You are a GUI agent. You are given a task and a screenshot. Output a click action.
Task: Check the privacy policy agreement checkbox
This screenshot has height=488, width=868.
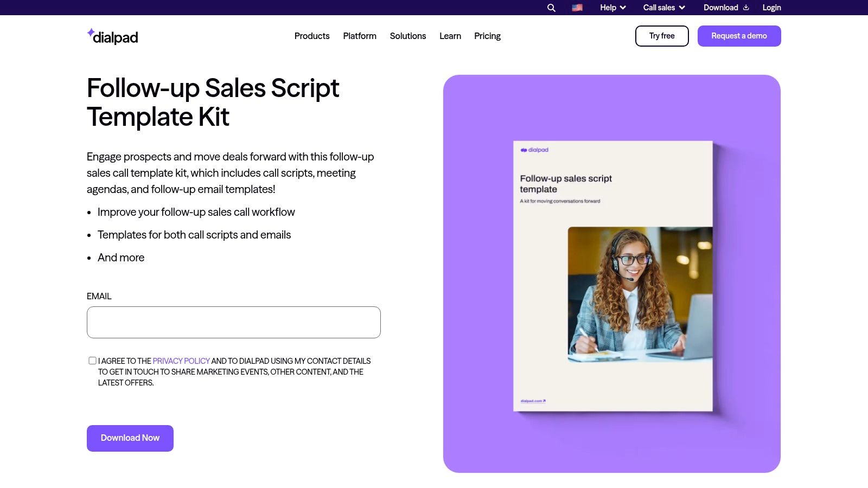[92, 359]
